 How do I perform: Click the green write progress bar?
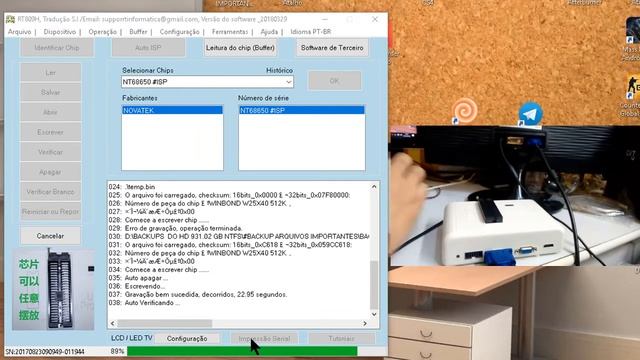242,351
